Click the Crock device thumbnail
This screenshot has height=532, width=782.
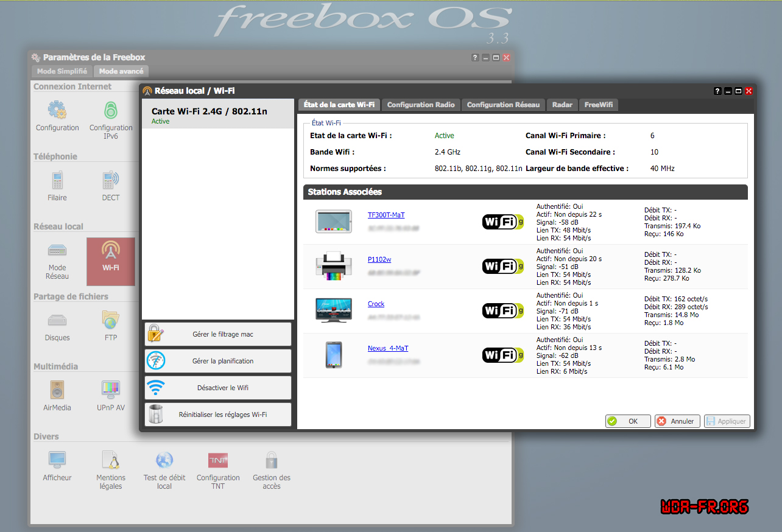pyautogui.click(x=334, y=310)
